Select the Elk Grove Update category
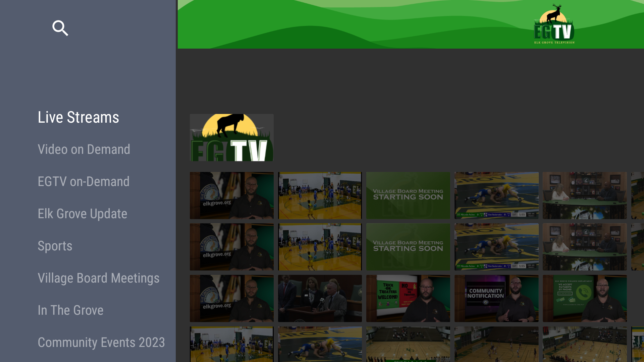The image size is (644, 362). pos(83,214)
